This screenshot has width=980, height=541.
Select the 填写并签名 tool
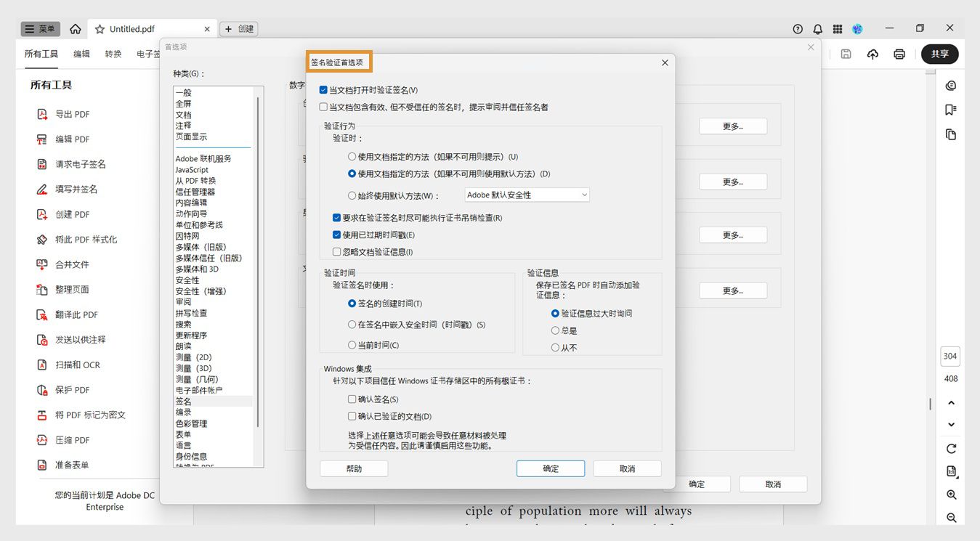click(x=65, y=189)
